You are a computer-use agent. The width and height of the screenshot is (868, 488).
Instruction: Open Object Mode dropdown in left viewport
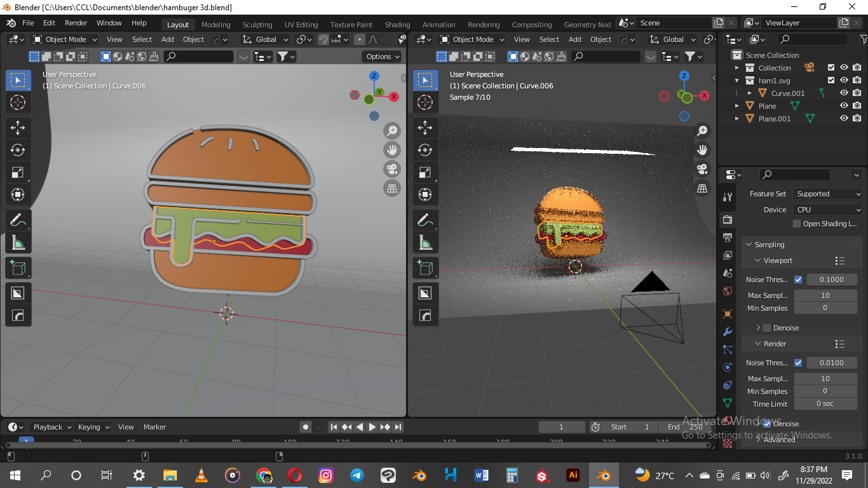coord(65,39)
